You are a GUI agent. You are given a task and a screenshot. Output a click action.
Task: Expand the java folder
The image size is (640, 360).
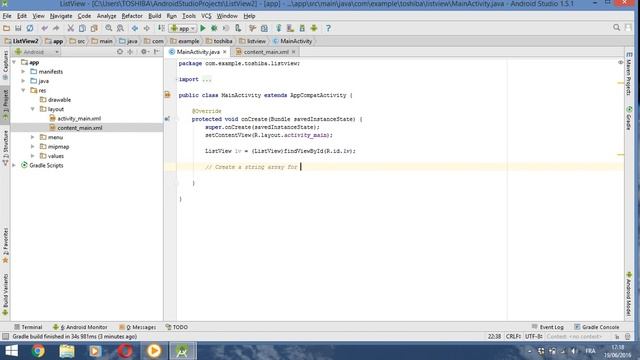tap(23, 81)
